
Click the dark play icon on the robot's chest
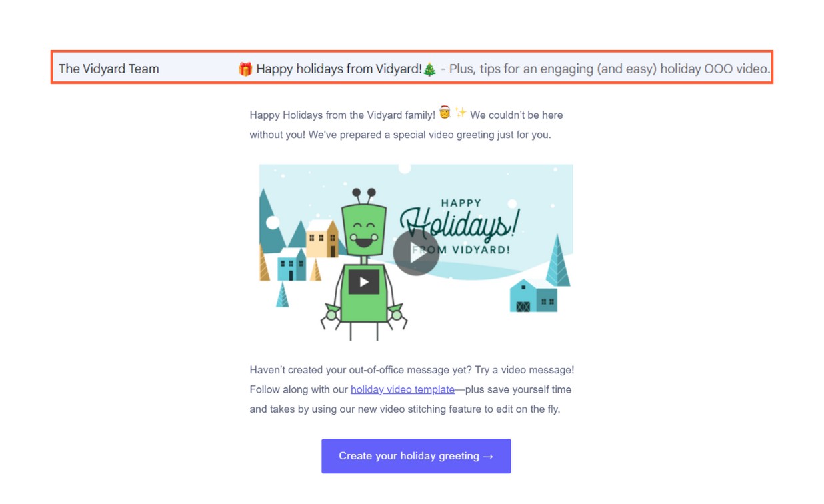point(364,282)
